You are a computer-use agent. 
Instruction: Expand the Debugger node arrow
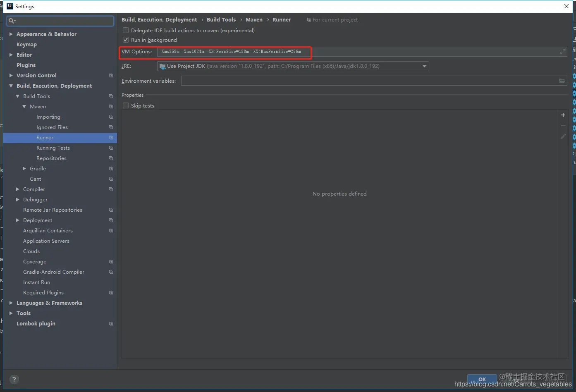pyautogui.click(x=18, y=200)
